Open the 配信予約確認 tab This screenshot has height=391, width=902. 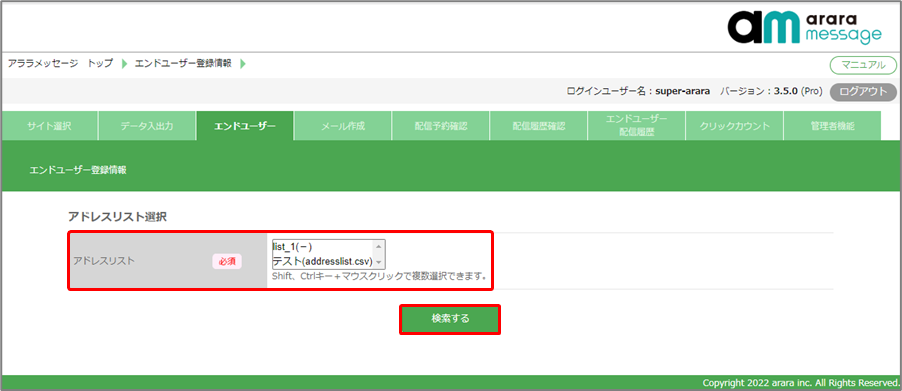tap(441, 126)
